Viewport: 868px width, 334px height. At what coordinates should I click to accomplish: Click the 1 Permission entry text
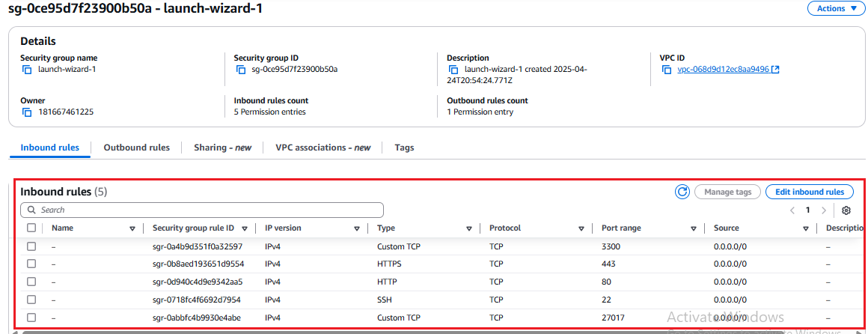click(x=480, y=112)
